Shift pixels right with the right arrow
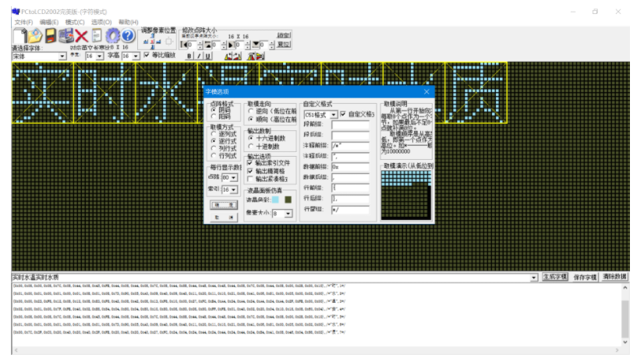The height and width of the screenshot is (362, 644). 158,41
